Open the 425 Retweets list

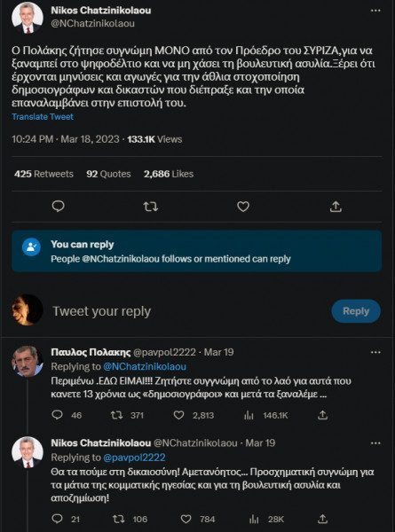pyautogui.click(x=43, y=174)
